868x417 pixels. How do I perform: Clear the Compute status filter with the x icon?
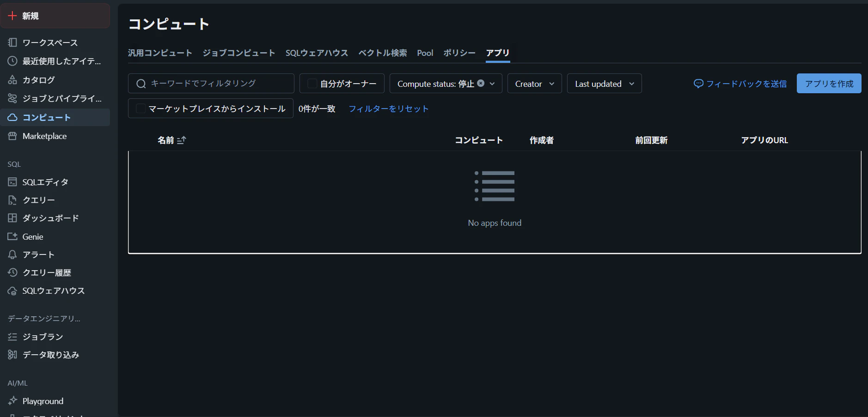pos(481,83)
